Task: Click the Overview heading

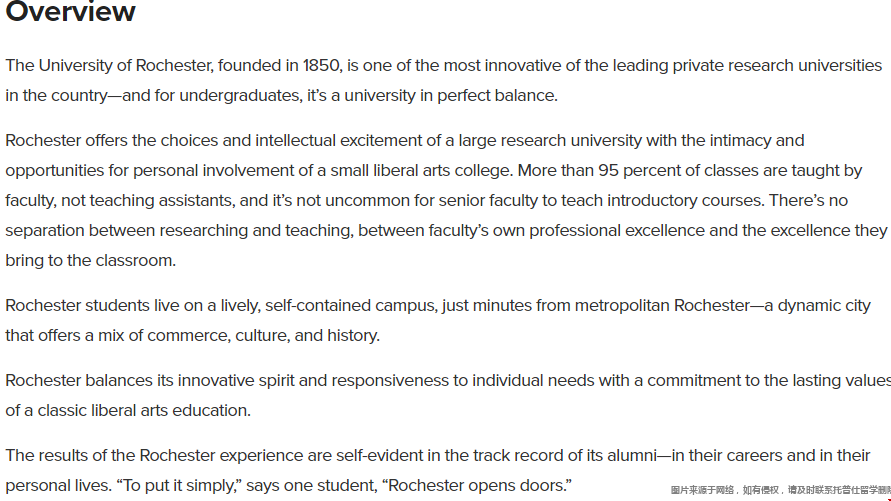Action: [70, 11]
